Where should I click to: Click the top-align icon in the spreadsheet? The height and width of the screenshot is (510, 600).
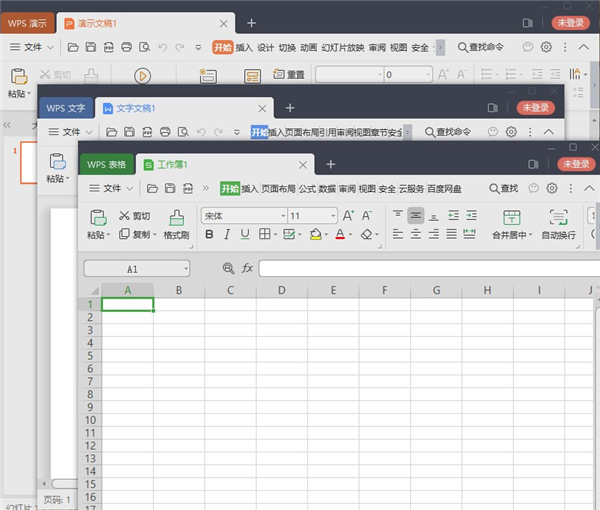pos(398,215)
